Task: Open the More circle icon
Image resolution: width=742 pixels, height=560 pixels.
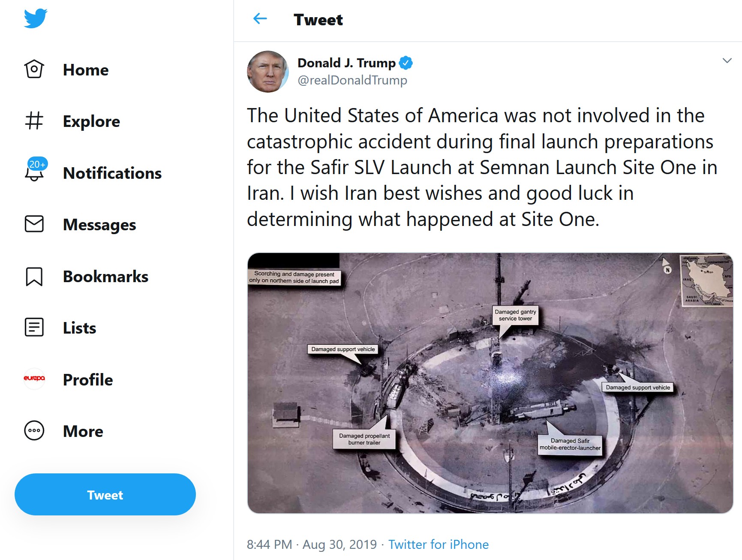Action: [34, 431]
